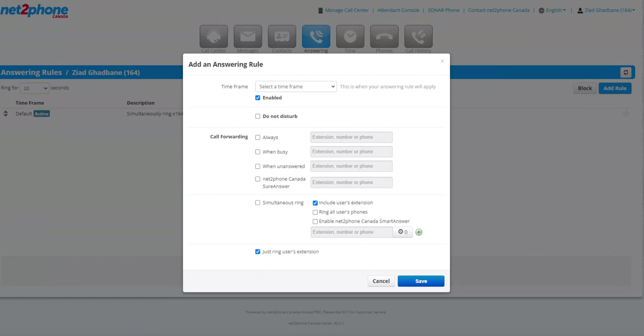This screenshot has width=644, height=336.
Task: Check Enable net2phone Canada SmartAnswer
Action: pyautogui.click(x=315, y=221)
